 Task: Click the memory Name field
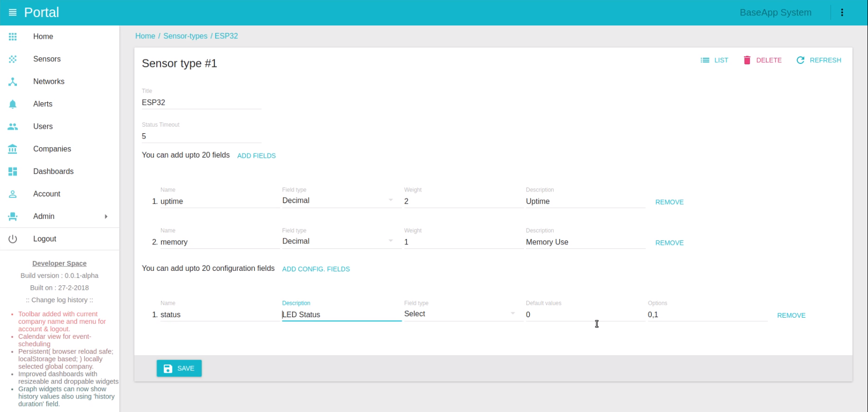220,242
